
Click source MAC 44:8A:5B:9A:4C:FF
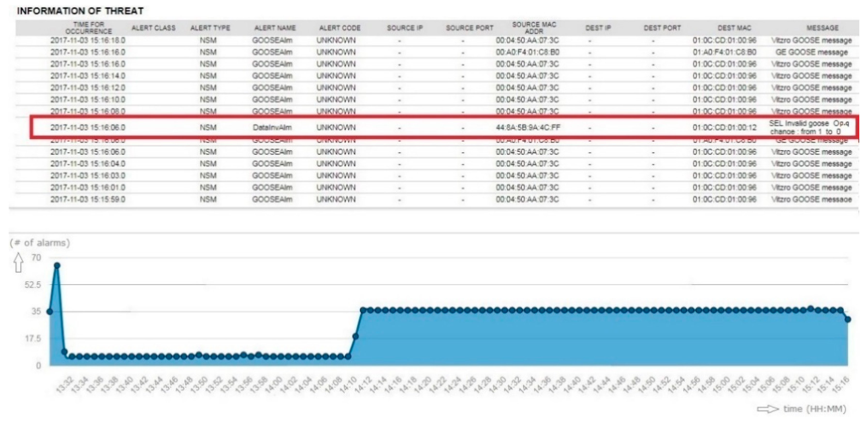[x=528, y=128]
